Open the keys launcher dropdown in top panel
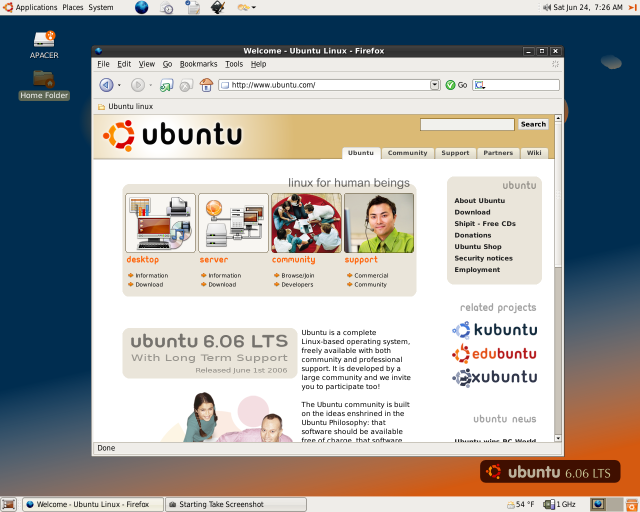This screenshot has width=640, height=512. click(x=247, y=7)
